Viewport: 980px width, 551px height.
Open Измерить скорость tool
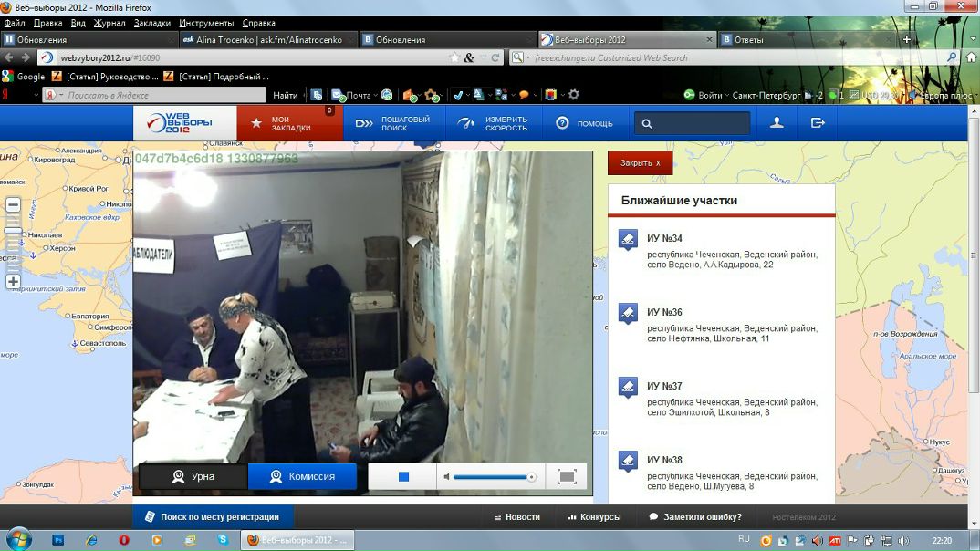[x=495, y=120]
